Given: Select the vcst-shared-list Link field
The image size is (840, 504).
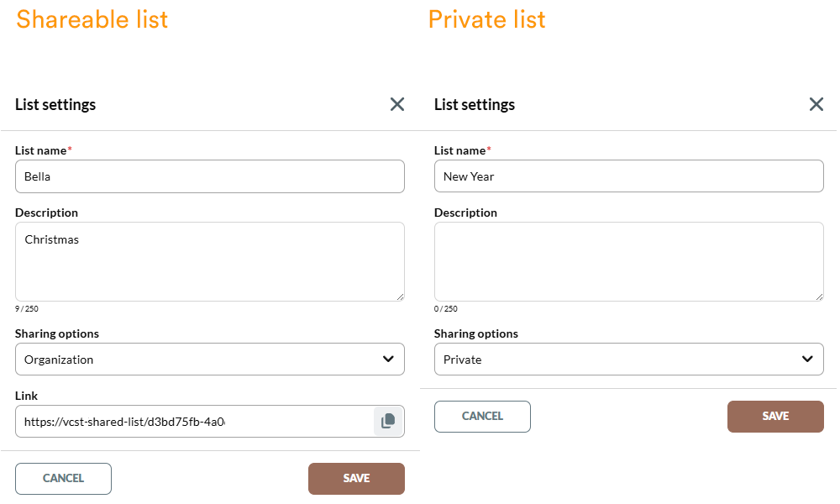Looking at the screenshot, I should coord(193,422).
